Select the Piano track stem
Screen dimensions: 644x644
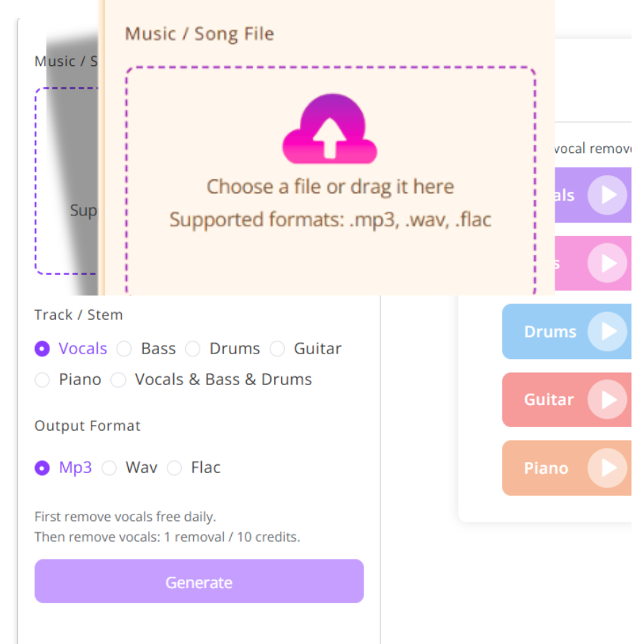pos(42,380)
